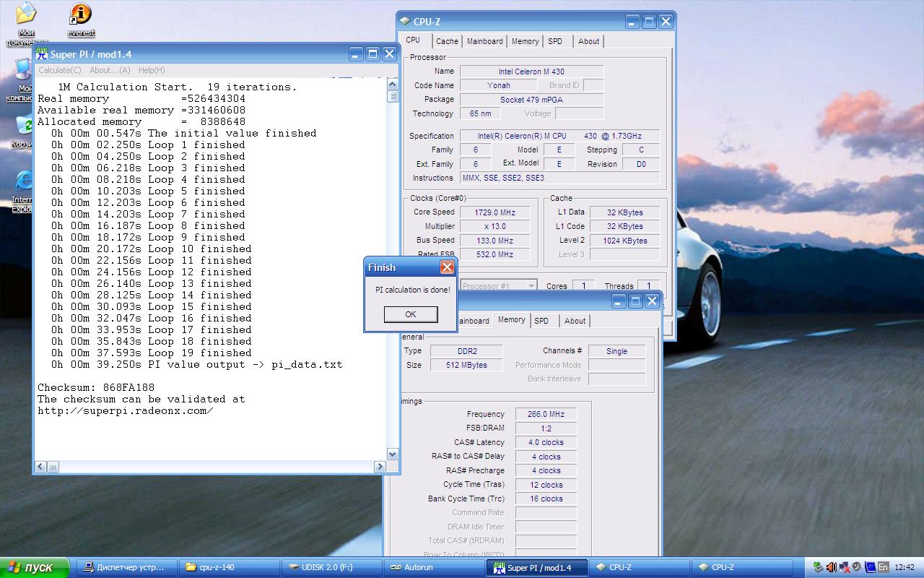Select About tab in timings CPU-Z window
Viewport: 924px width, 578px height.
575,321
